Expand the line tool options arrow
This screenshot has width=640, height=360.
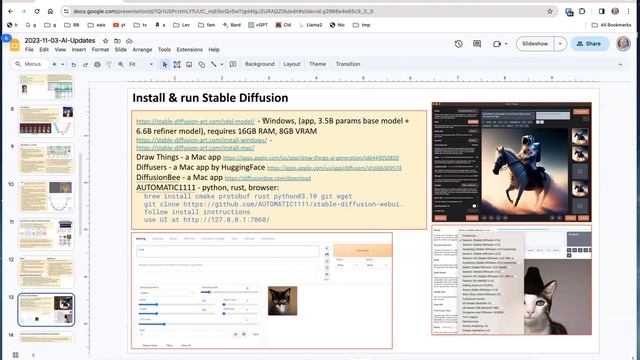click(x=222, y=64)
